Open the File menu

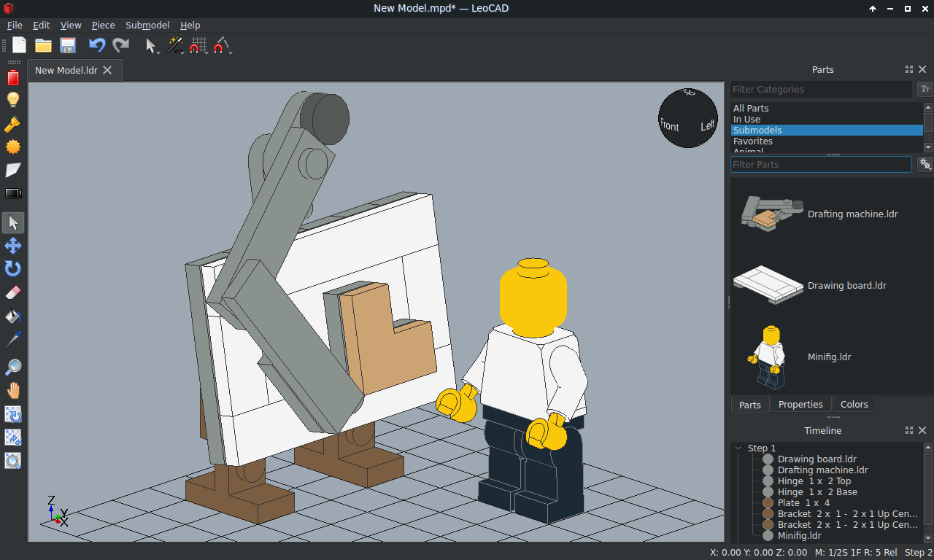coord(15,25)
